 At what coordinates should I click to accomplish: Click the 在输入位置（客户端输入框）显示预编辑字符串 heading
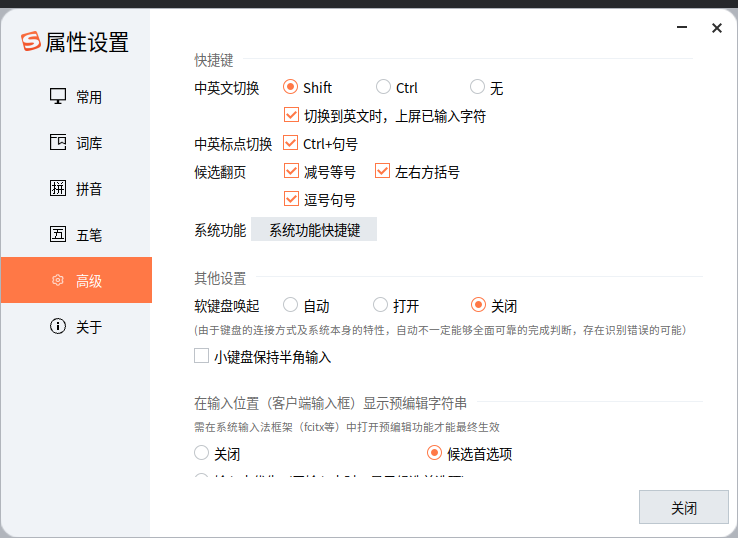330,403
